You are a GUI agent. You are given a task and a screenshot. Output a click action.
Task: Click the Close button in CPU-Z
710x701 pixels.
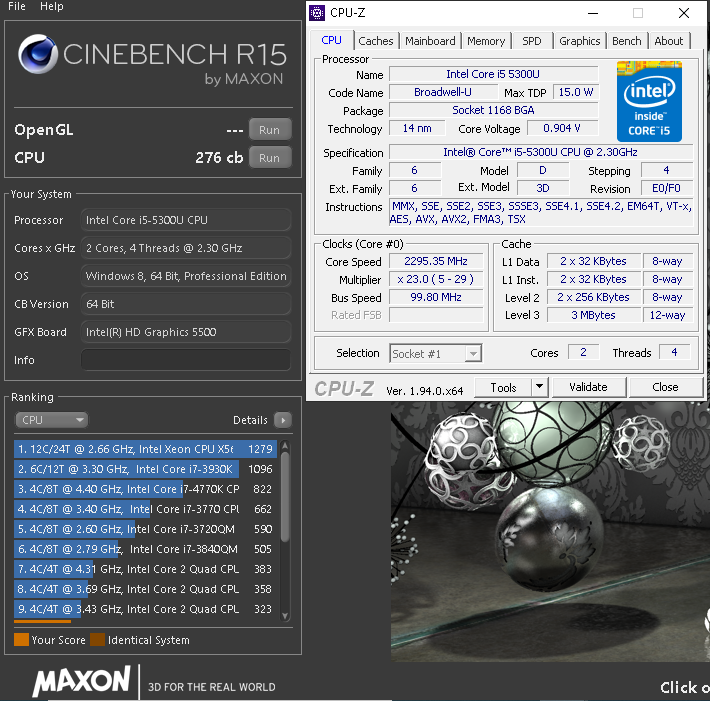coord(665,387)
